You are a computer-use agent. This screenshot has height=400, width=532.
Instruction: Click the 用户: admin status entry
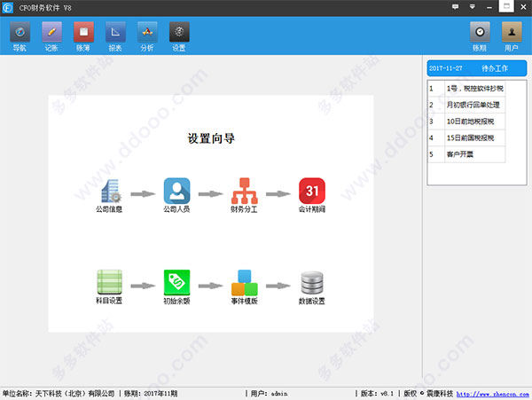(x=269, y=394)
